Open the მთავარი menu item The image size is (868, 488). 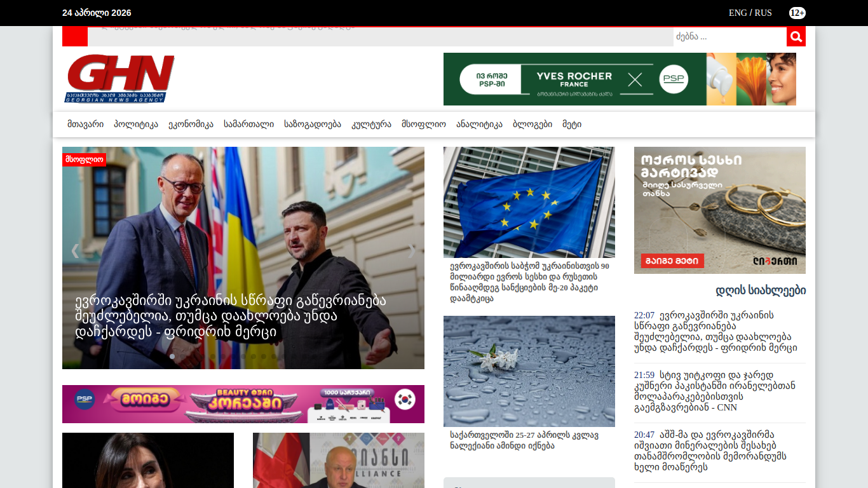[x=86, y=125]
